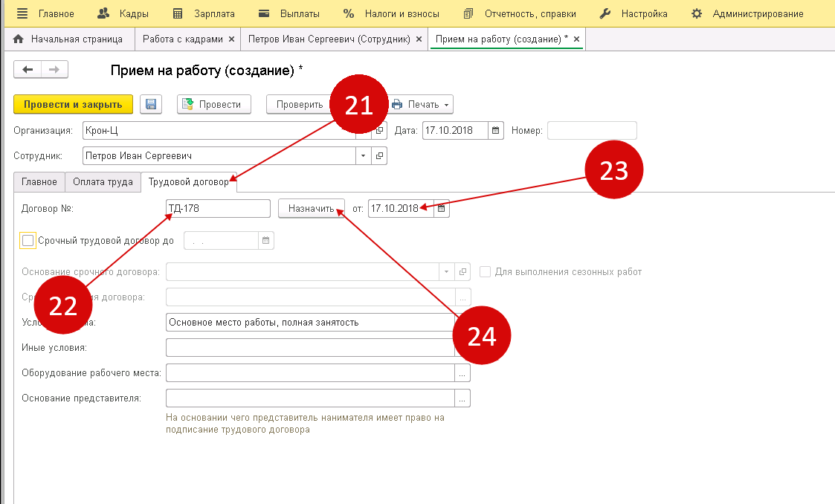Close the Прием на работу tab
The height and width of the screenshot is (504, 835).
576,39
